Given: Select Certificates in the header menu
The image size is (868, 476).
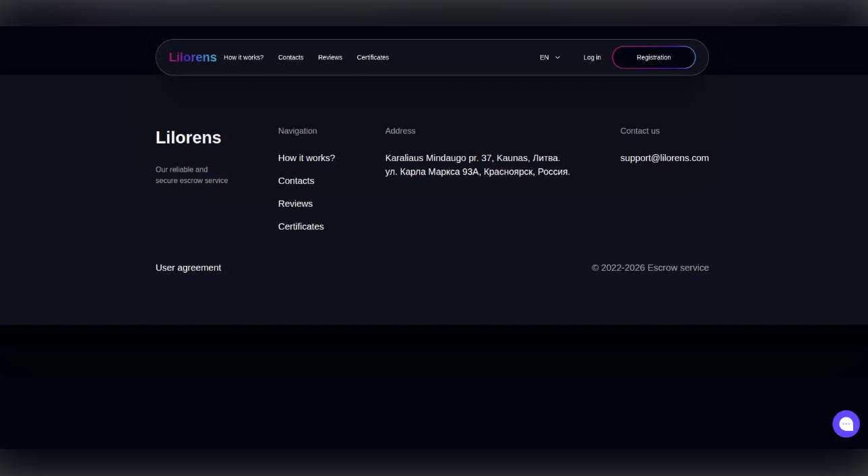Looking at the screenshot, I should coord(373,57).
